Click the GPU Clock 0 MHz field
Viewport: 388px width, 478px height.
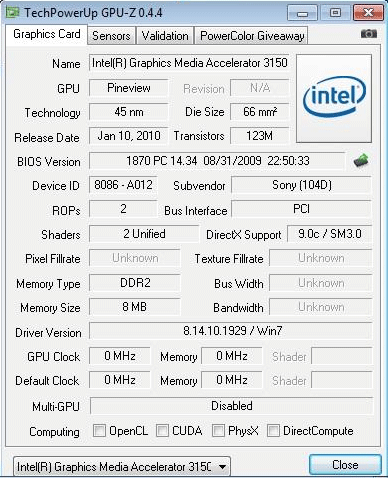[120, 356]
